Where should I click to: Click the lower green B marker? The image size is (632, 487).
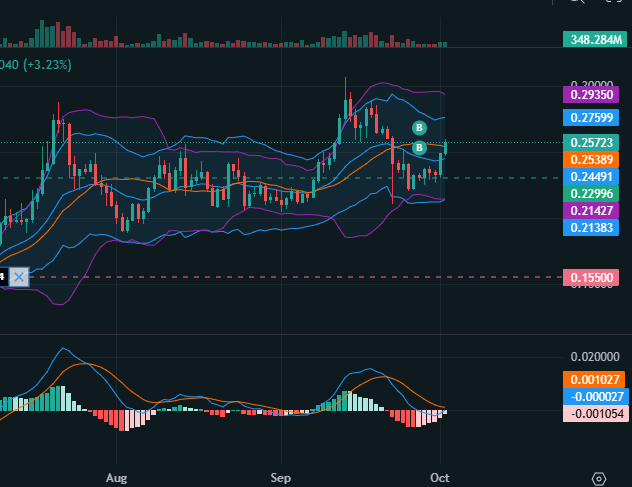click(x=420, y=148)
